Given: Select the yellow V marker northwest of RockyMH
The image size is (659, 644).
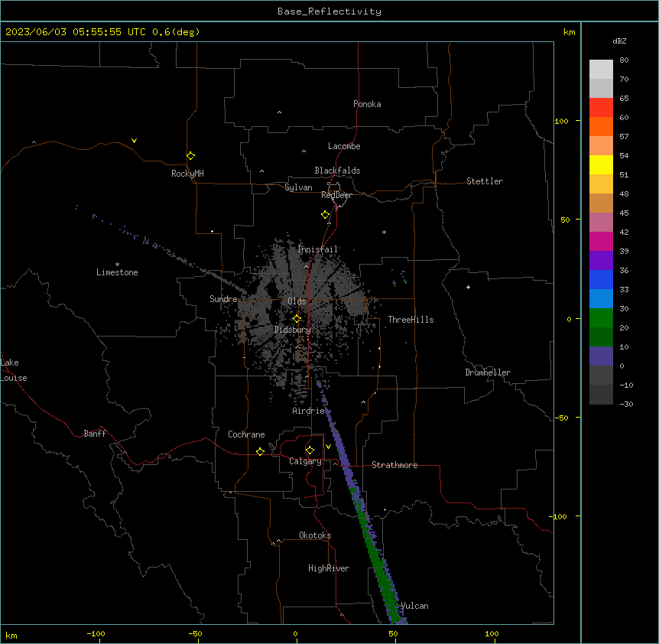Looking at the screenshot, I should tap(134, 141).
